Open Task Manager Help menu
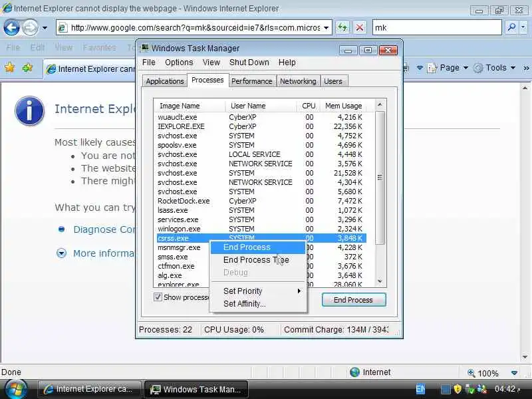 pyautogui.click(x=287, y=63)
